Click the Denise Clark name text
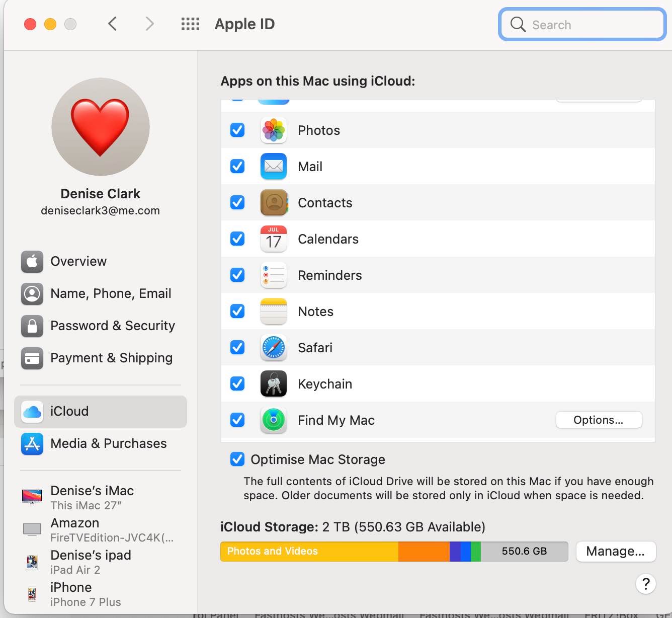This screenshot has width=672, height=618. tap(101, 194)
